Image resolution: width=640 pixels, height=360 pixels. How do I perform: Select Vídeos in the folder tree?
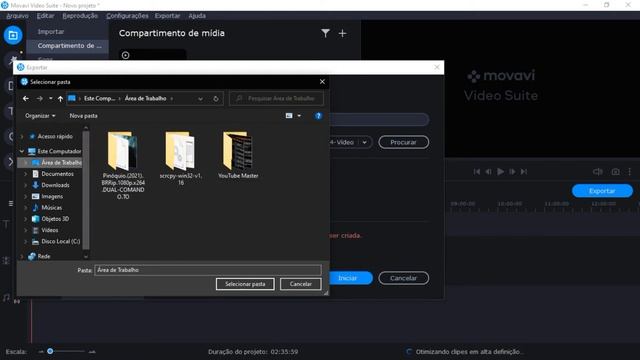[49, 230]
